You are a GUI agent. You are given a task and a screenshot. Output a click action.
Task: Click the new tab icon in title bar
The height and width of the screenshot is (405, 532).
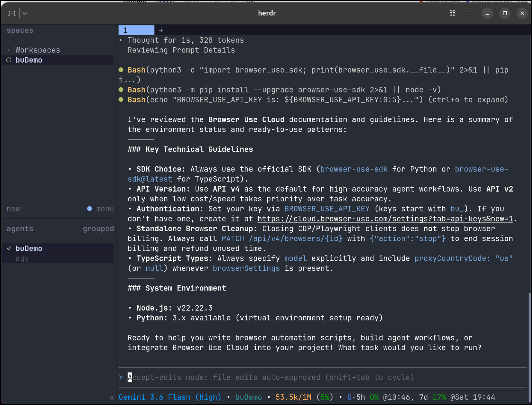click(12, 14)
